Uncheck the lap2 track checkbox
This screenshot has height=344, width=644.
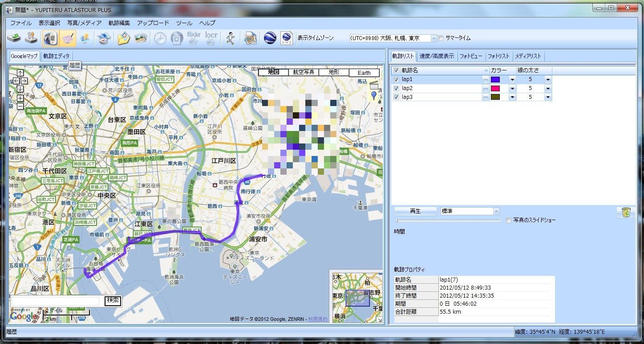[x=396, y=88]
